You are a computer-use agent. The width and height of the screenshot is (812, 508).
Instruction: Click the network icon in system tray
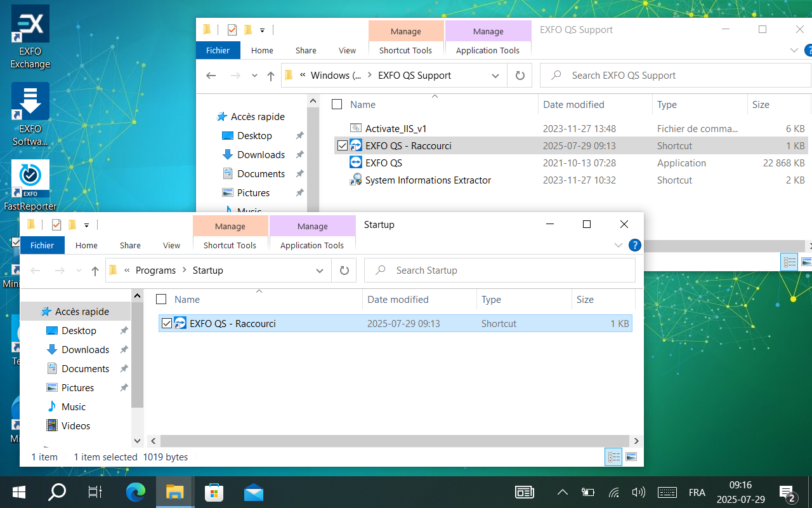click(x=613, y=492)
